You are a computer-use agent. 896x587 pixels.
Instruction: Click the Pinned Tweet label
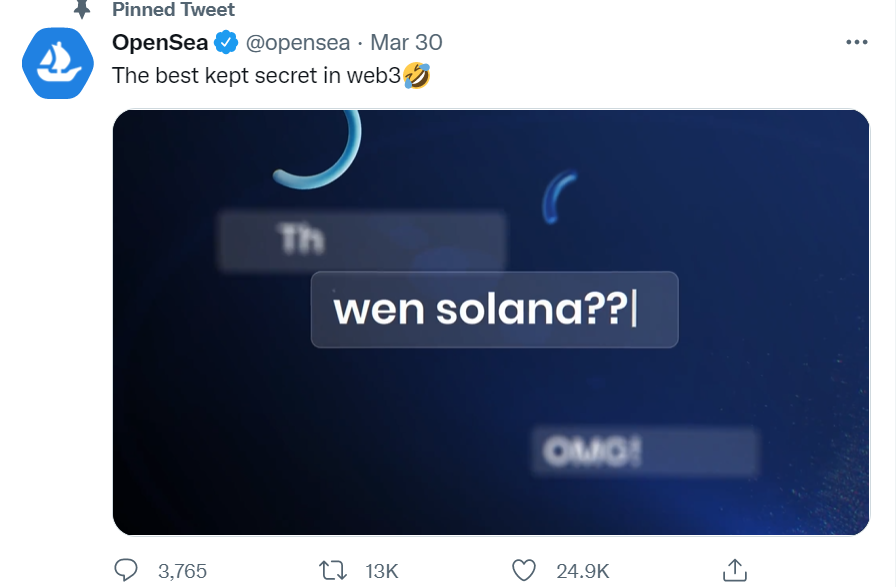[x=173, y=9]
